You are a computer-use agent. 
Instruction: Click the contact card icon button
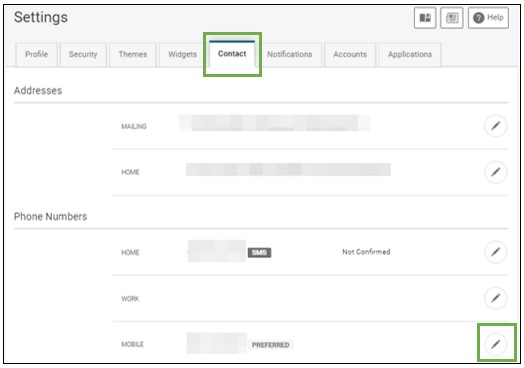click(452, 18)
